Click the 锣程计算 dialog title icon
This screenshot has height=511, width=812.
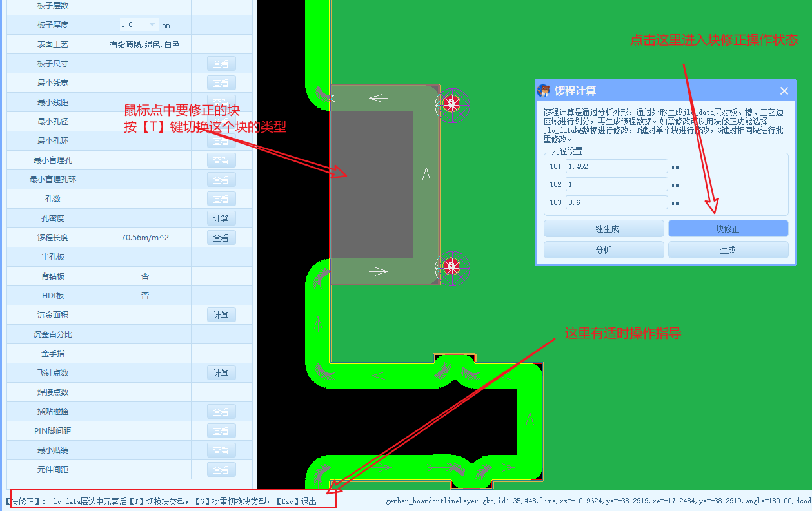tap(544, 91)
